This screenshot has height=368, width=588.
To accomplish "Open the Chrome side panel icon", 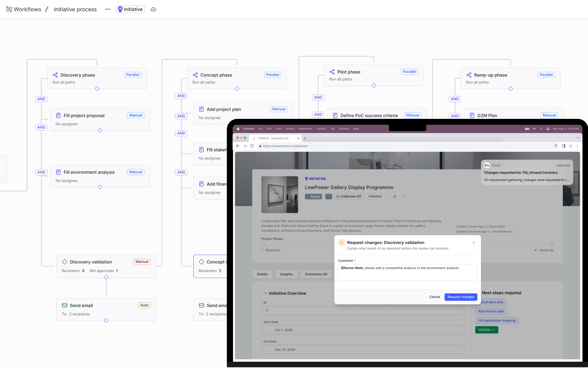I will 563,146.
